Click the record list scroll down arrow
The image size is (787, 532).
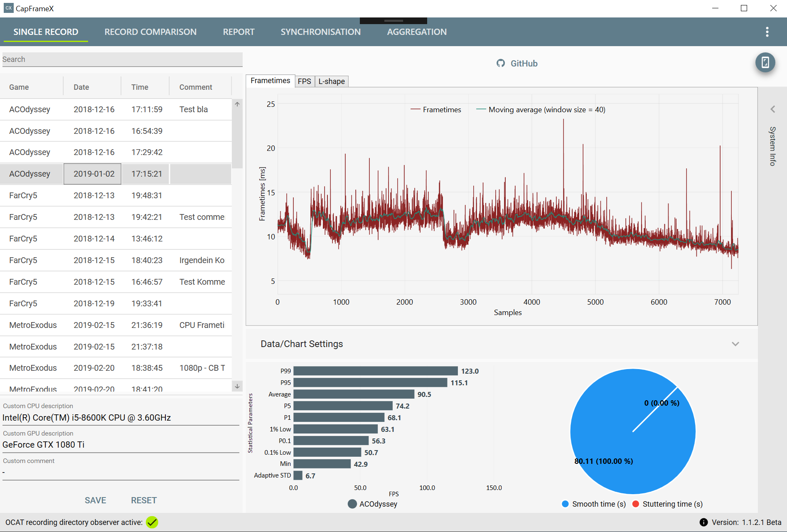[237, 386]
